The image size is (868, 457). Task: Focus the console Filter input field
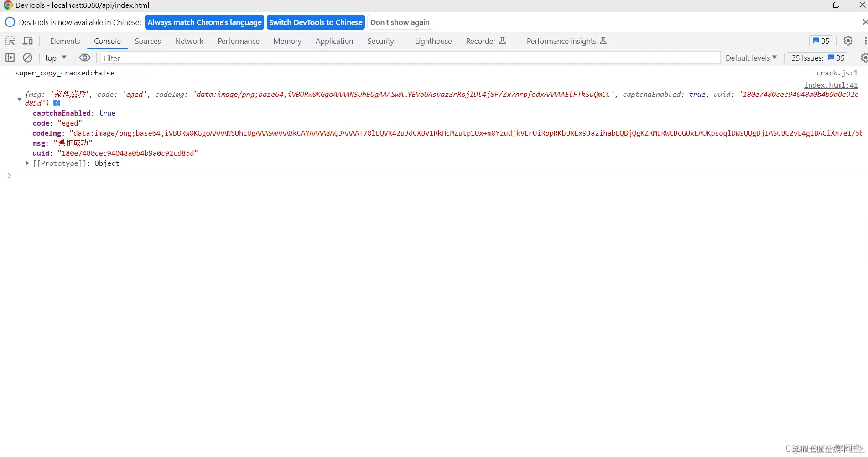(410, 58)
